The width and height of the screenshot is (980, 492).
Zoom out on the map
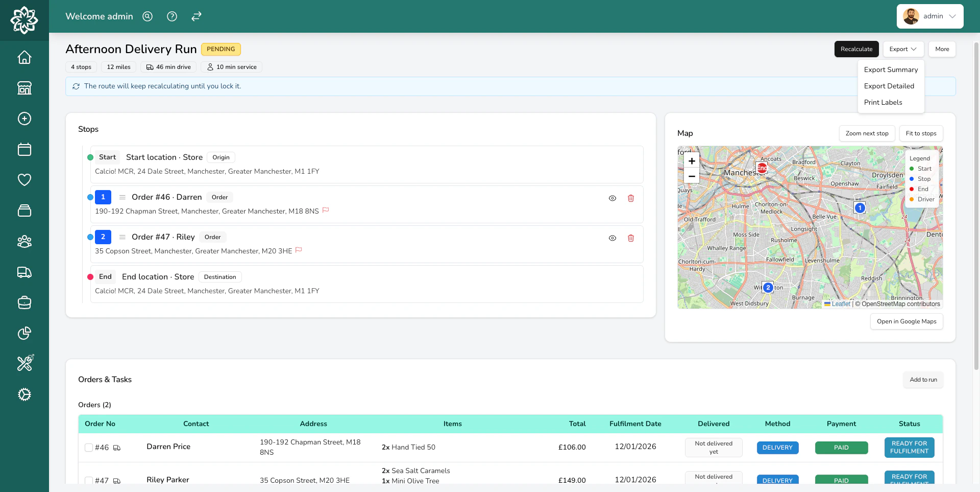tap(692, 176)
